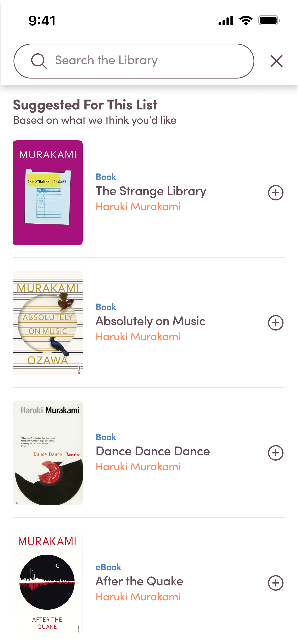Add After the Quake to the list
This screenshot has width=298, height=644.
[x=276, y=583]
